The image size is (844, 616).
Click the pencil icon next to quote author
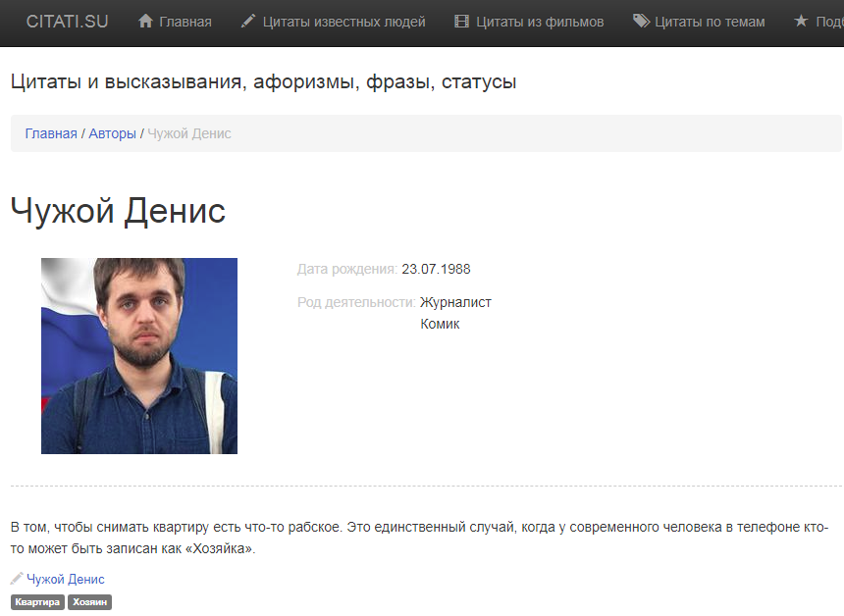pos(17,579)
